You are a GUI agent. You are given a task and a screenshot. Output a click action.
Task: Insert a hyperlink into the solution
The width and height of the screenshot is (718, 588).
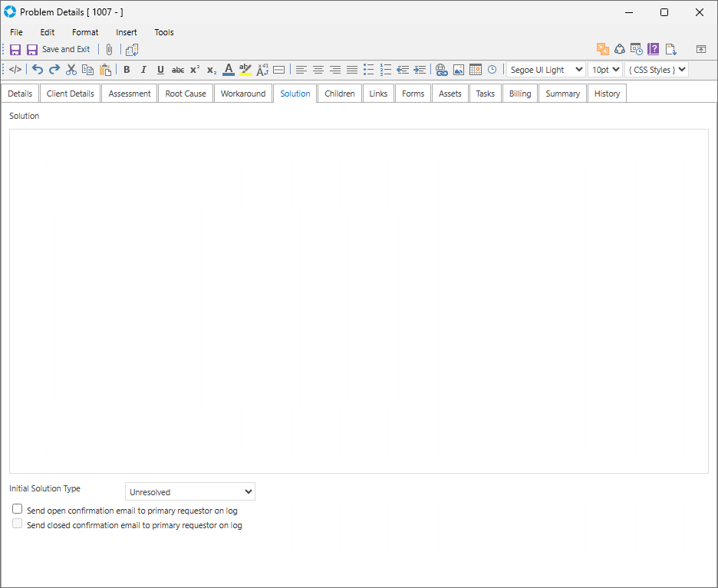click(441, 70)
